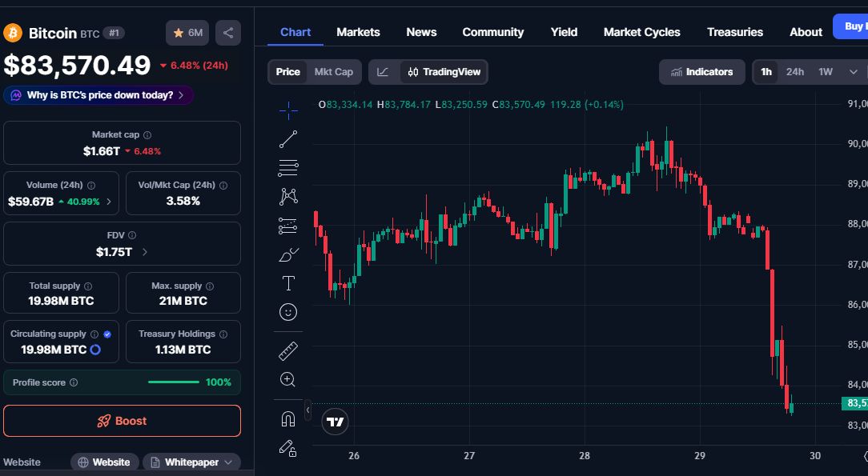Open the About tab
This screenshot has width=868, height=476.
pyautogui.click(x=806, y=32)
